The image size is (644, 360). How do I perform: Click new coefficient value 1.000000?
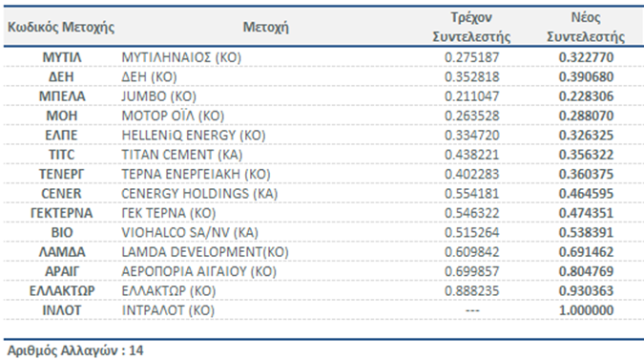587,310
